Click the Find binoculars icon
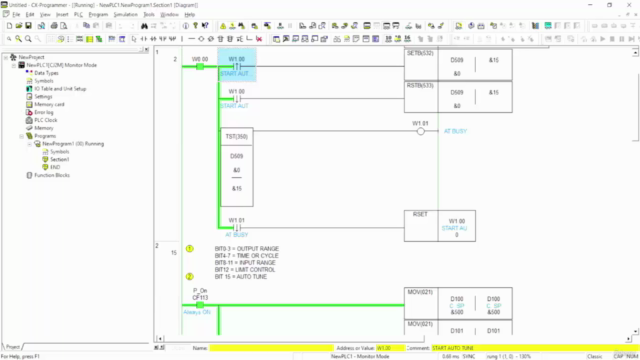 pyautogui.click(x=144, y=26)
